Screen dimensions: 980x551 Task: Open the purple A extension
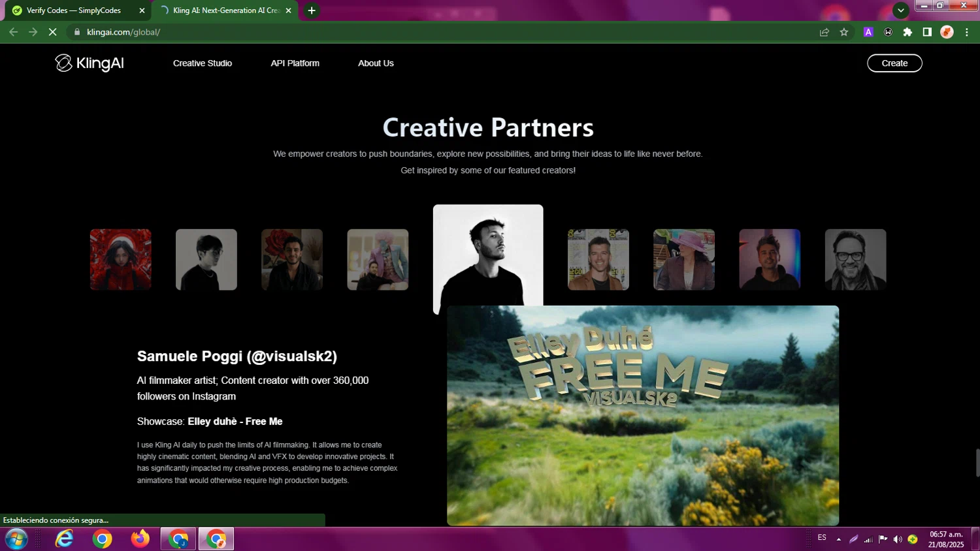pos(868,32)
